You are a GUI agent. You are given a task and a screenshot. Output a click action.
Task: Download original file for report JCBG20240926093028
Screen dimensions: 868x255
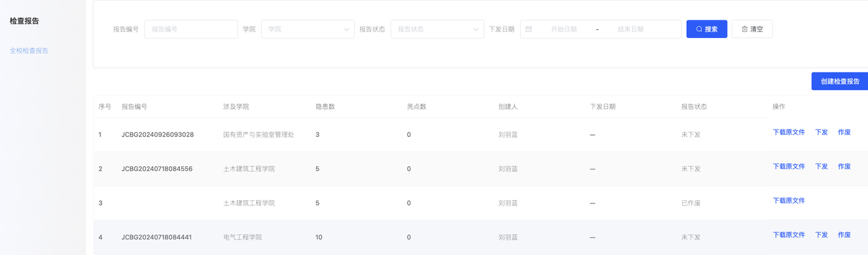pyautogui.click(x=789, y=132)
